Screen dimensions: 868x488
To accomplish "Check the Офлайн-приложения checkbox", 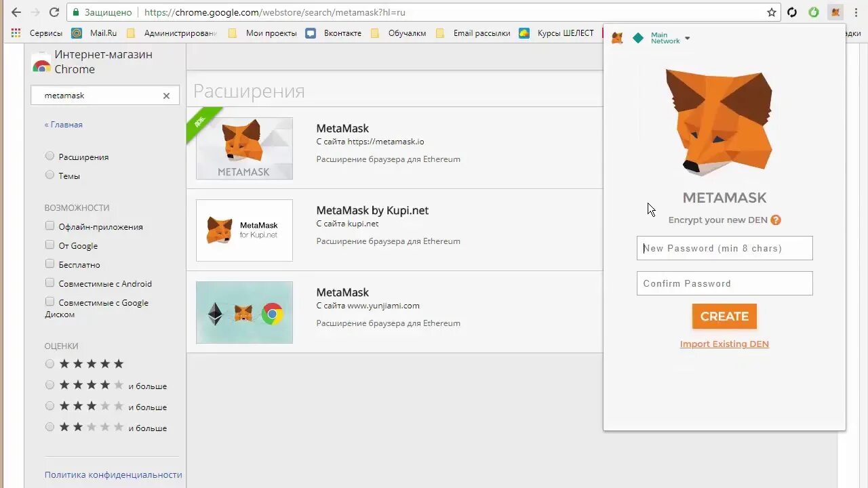I will click(50, 226).
